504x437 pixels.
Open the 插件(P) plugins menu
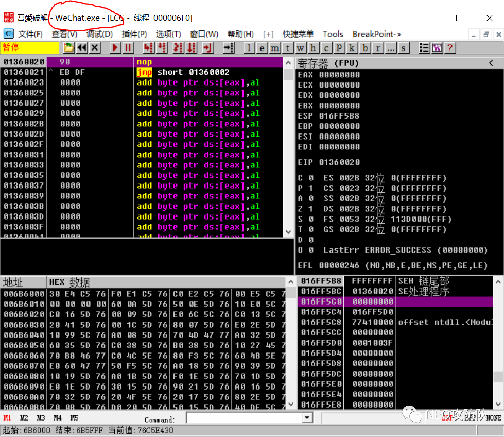(134, 34)
